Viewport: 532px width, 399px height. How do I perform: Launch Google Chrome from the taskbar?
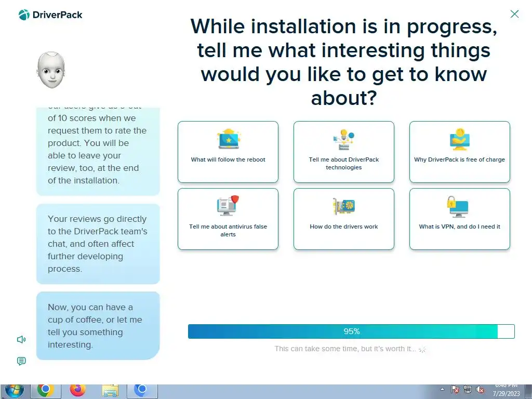[46, 391]
